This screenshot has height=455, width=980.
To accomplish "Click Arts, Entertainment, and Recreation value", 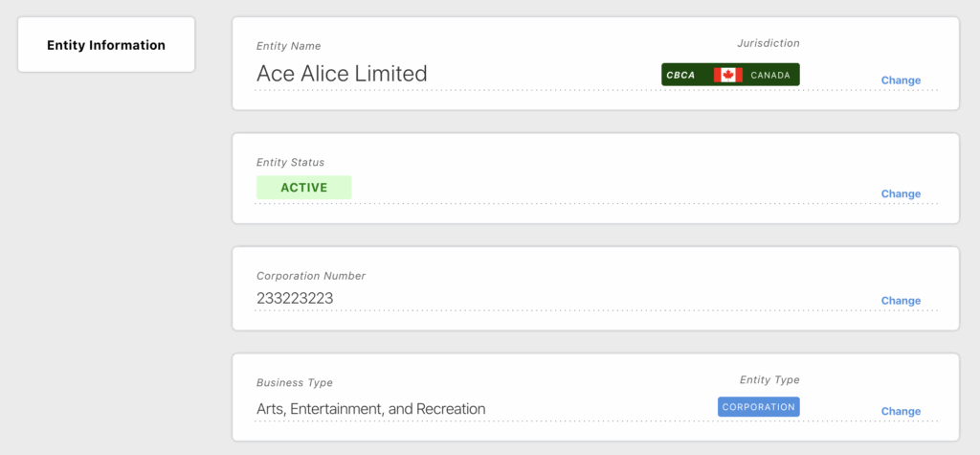I will click(370, 409).
